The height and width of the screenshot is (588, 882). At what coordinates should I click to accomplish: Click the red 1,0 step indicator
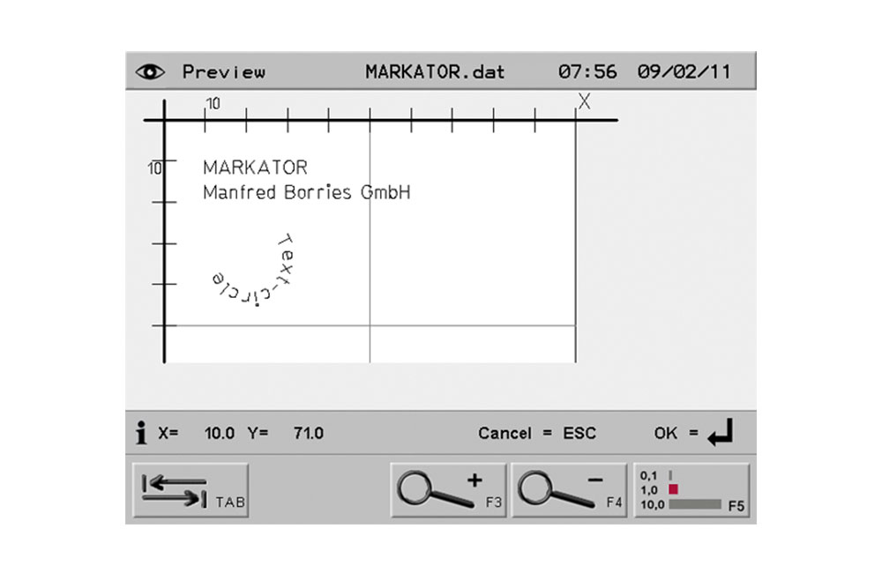pos(673,489)
